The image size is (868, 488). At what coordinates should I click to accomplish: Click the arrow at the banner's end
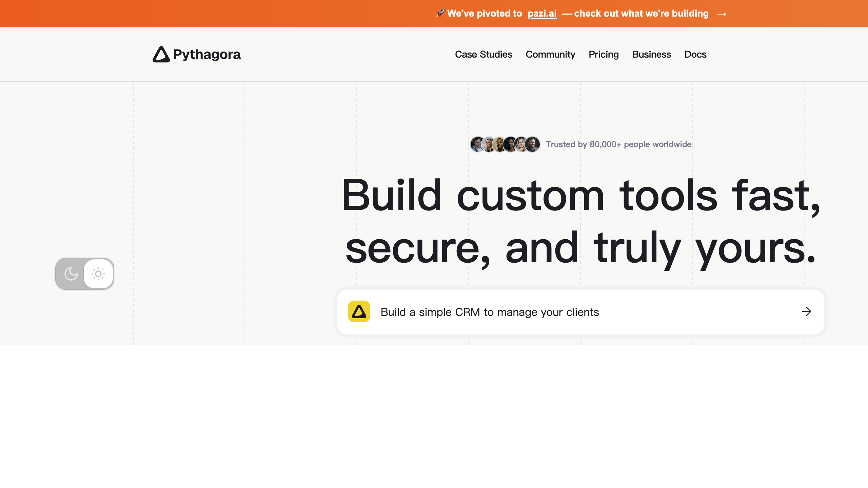pyautogui.click(x=722, y=14)
